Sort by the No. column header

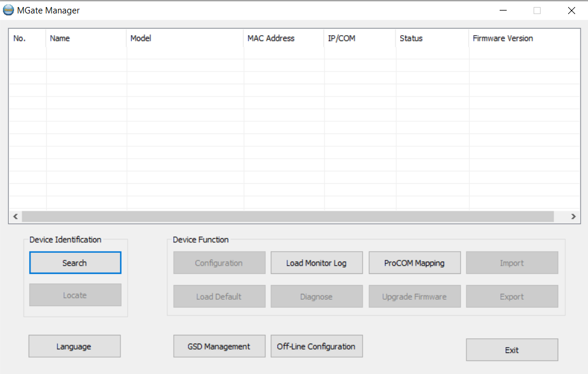point(27,38)
